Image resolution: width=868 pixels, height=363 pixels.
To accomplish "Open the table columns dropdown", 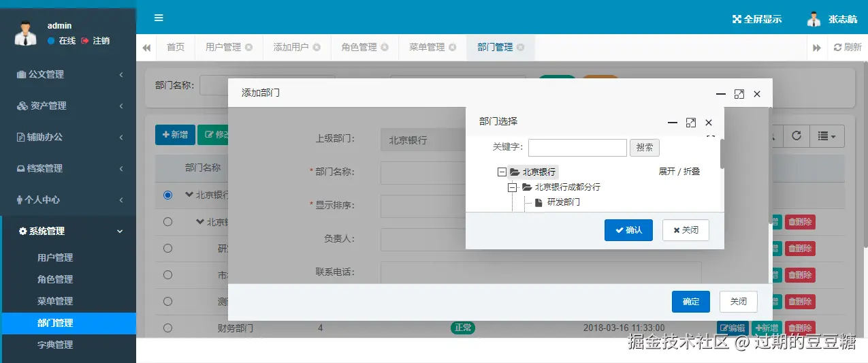I will pos(827,136).
